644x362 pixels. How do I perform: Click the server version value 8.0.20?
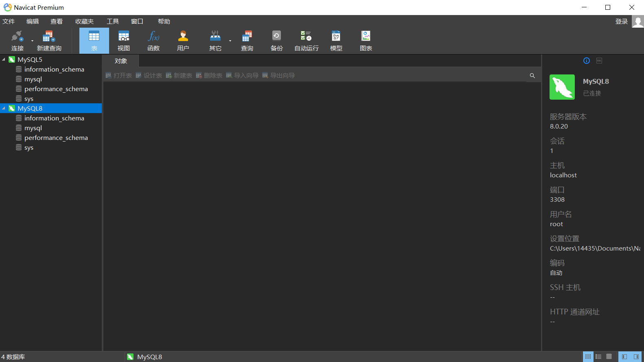(x=559, y=126)
